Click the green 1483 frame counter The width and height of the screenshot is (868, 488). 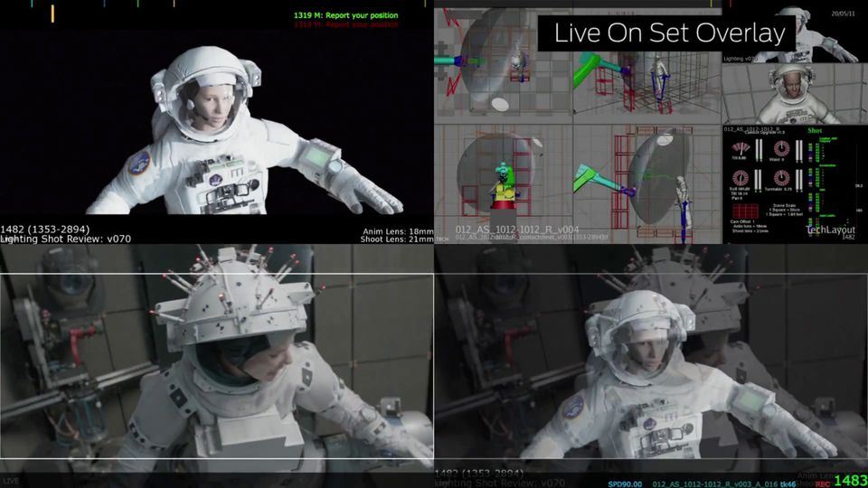coord(850,481)
